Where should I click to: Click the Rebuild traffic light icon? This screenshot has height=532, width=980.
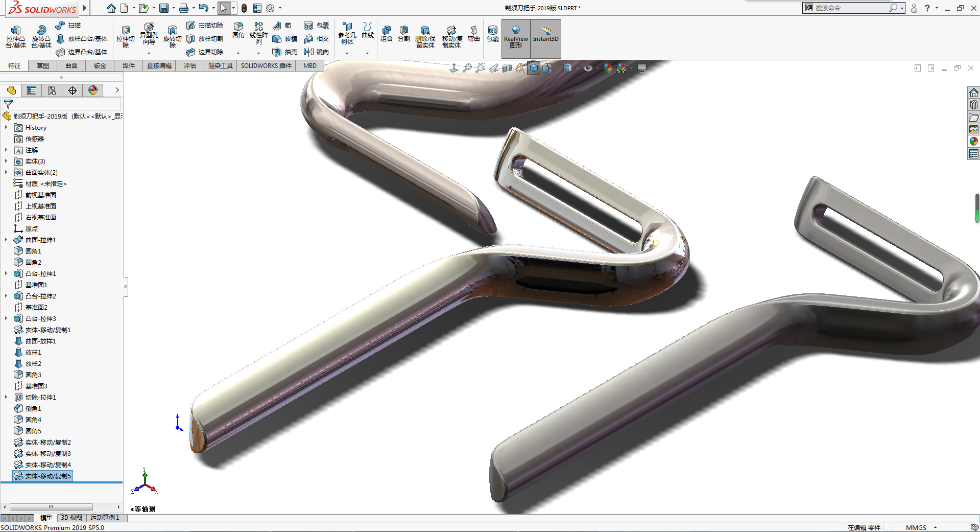244,8
